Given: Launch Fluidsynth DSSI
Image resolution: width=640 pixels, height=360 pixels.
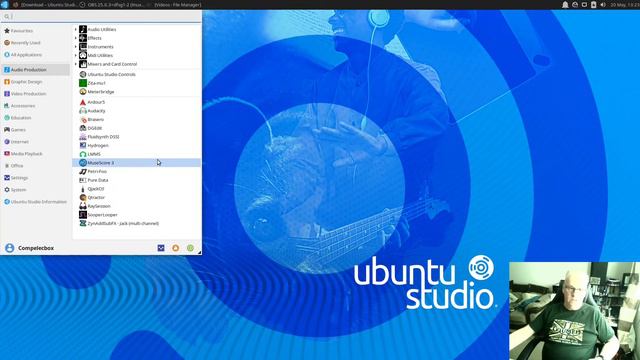Looking at the screenshot, I should click(137, 137).
